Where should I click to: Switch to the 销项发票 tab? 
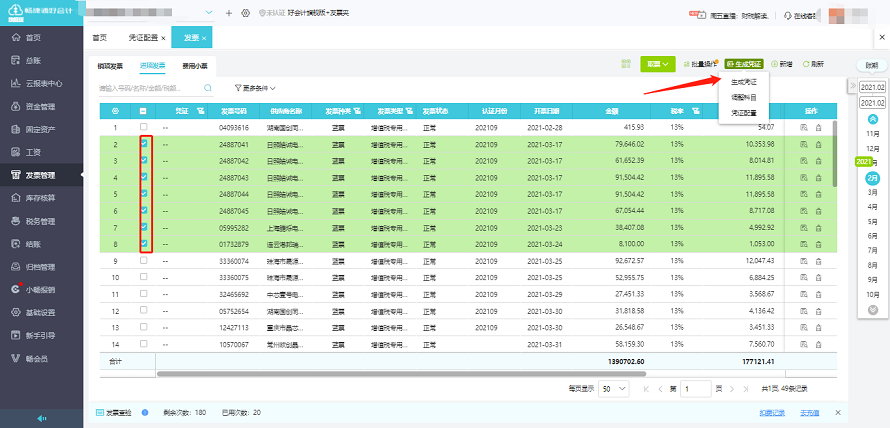pos(110,66)
